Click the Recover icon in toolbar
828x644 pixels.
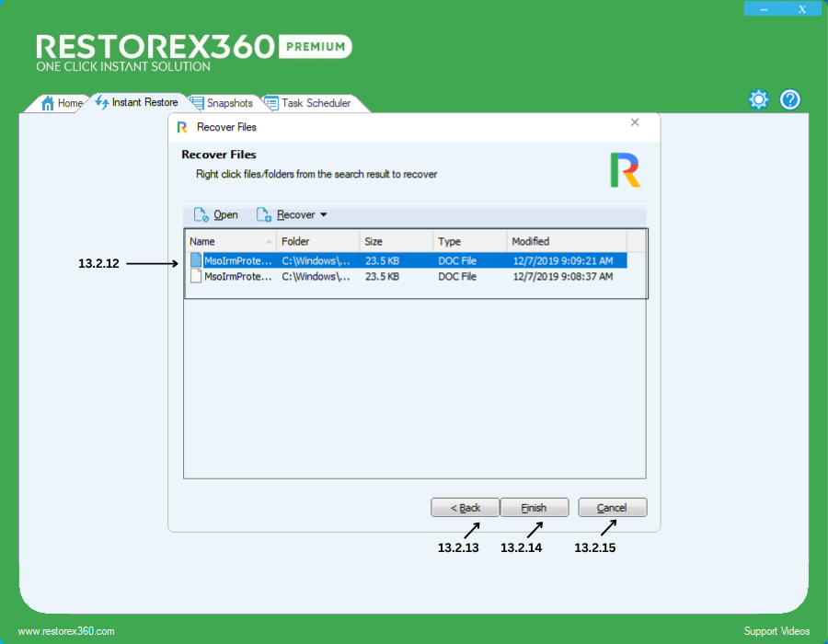[x=263, y=215]
